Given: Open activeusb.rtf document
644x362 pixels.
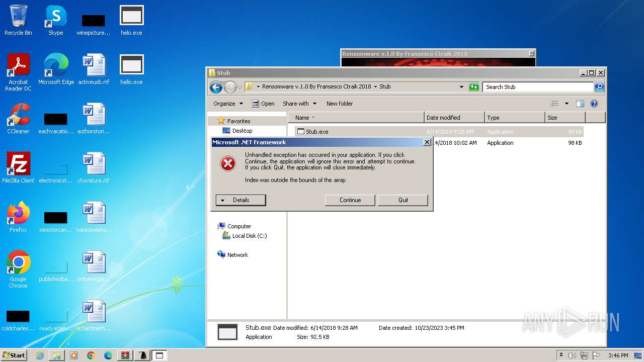Looking at the screenshot, I should pos(94,70).
